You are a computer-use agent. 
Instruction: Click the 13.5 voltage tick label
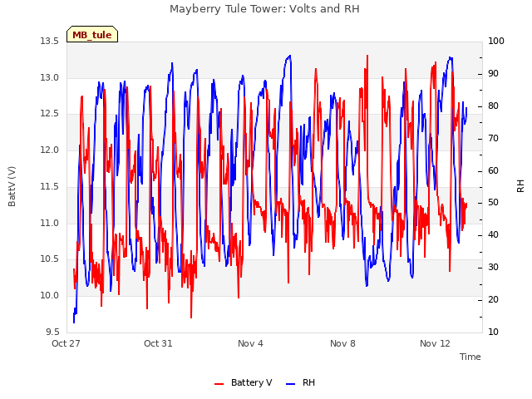click(50, 41)
